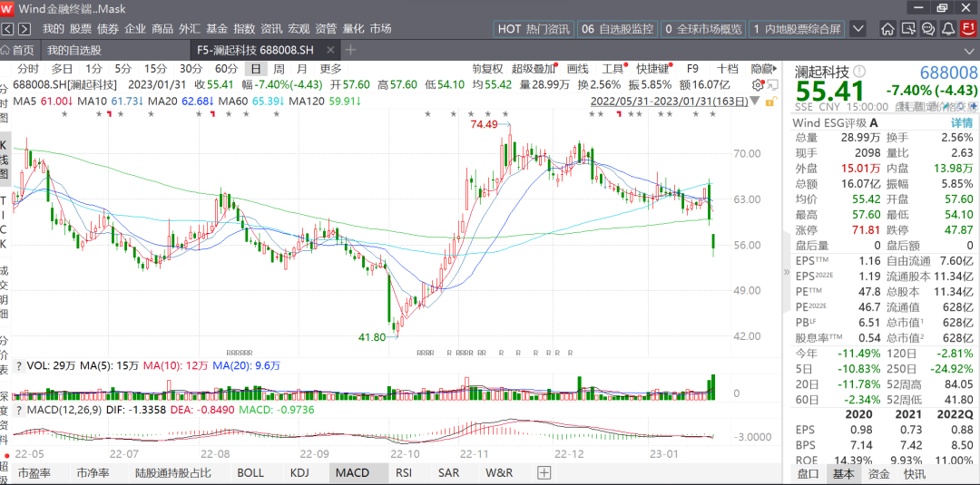Expand the tab bar chevron at far right

(x=970, y=50)
